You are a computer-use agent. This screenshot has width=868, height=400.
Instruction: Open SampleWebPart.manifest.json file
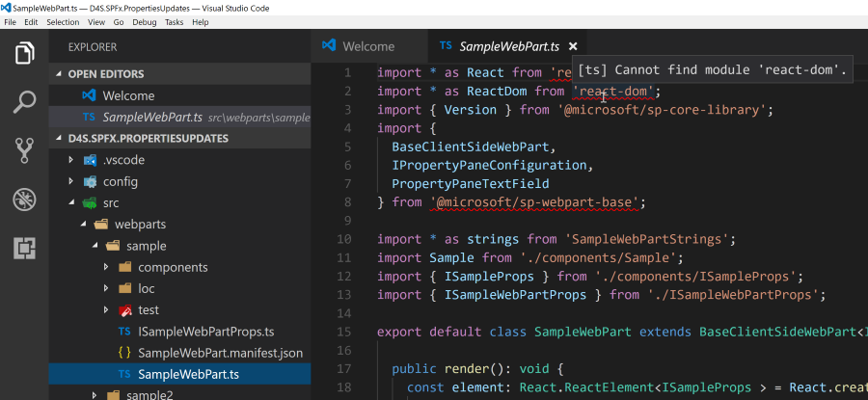(x=180, y=353)
